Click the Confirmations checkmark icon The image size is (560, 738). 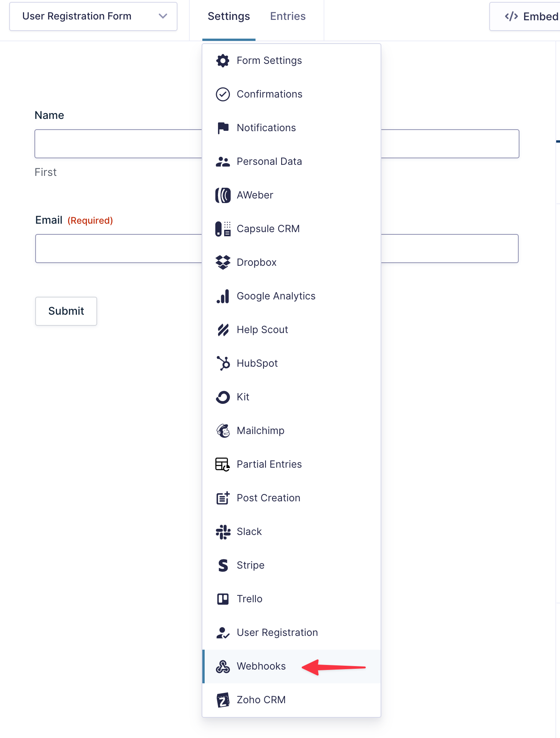(223, 94)
